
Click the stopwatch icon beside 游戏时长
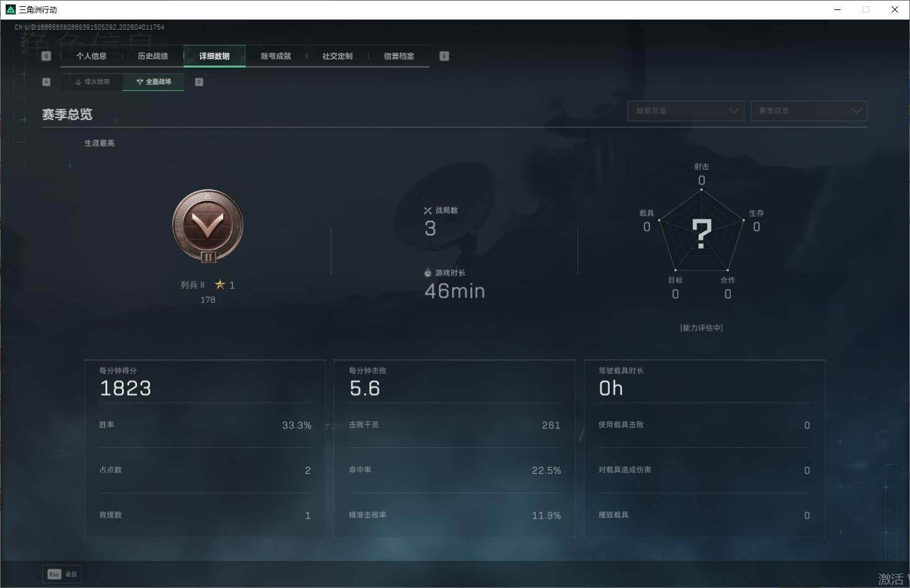(428, 273)
